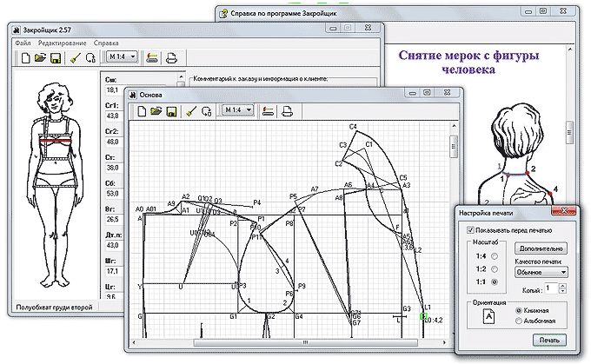
Task: Select the 1:4 scale radio button
Action: (x=495, y=258)
